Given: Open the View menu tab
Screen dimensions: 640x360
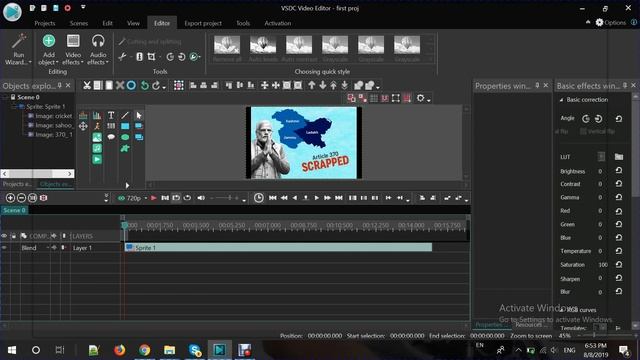Looking at the screenshot, I should (133, 23).
